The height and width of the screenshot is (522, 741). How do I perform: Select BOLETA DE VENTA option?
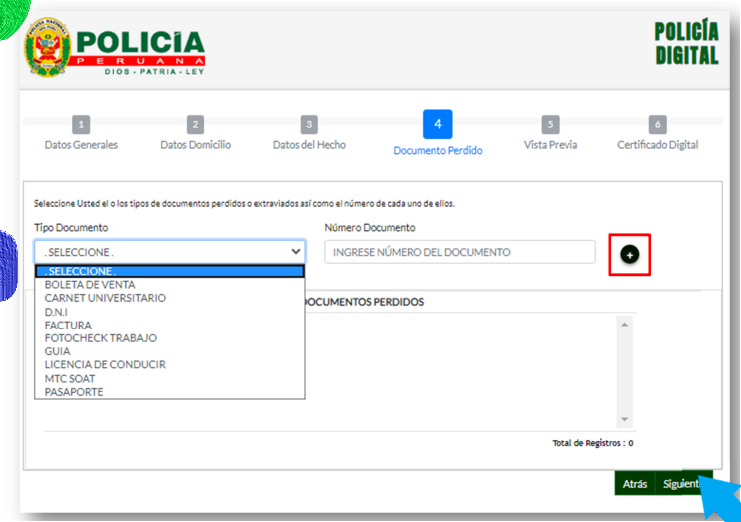[90, 285]
